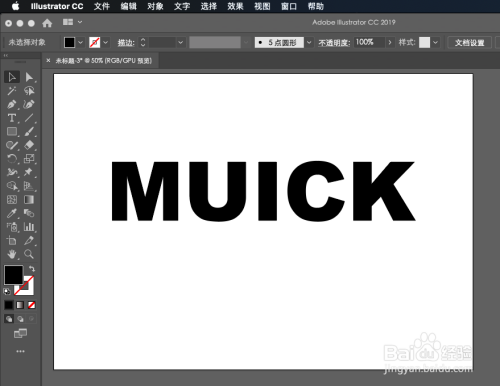The width and height of the screenshot is (500, 386).
Task: Select the Shape Builder tool
Action: pyautogui.click(x=12, y=186)
